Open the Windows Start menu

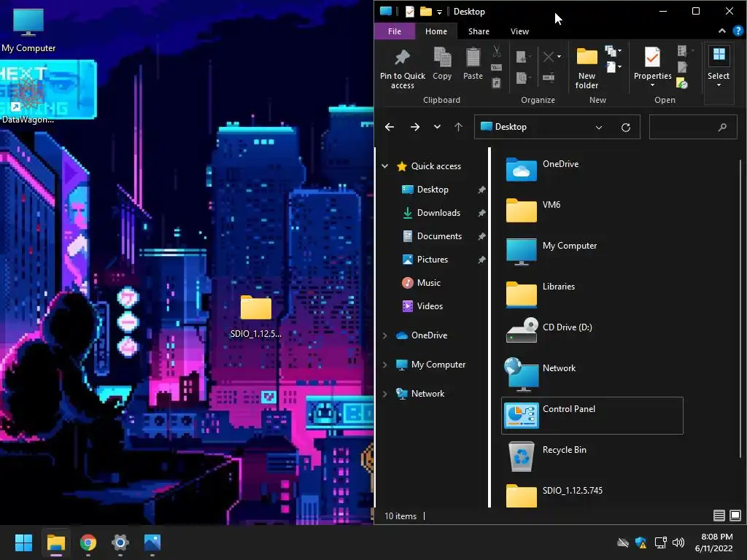point(23,542)
